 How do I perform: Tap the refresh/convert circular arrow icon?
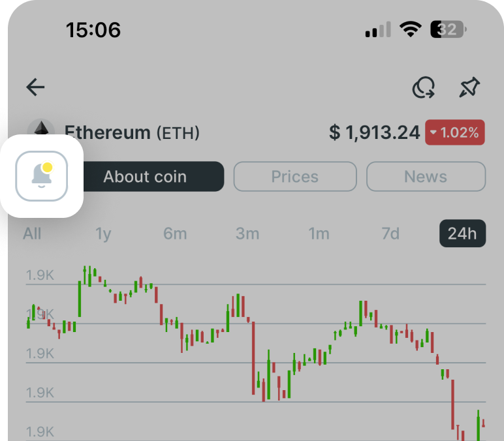[424, 87]
